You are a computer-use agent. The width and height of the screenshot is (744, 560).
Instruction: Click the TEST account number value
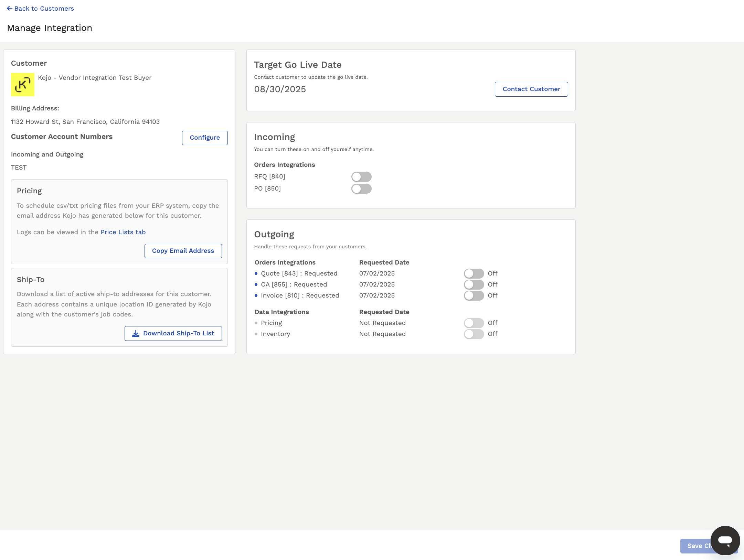click(x=19, y=168)
